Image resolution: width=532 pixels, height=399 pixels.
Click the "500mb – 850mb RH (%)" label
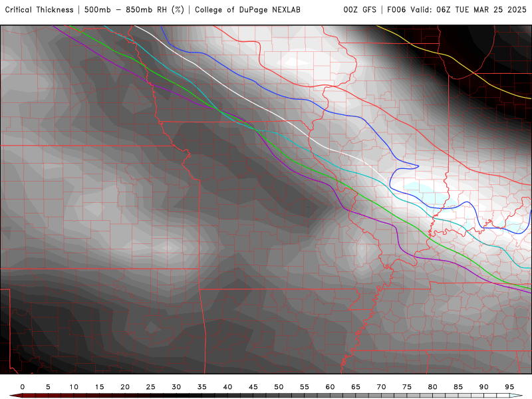(x=134, y=10)
